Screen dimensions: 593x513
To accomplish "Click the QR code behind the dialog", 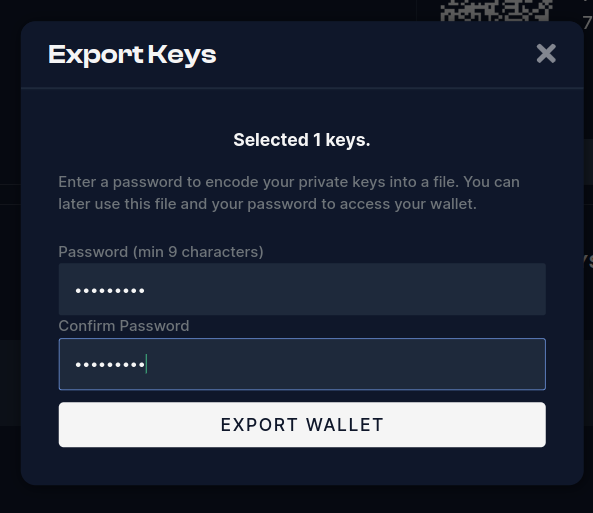I will (x=497, y=10).
